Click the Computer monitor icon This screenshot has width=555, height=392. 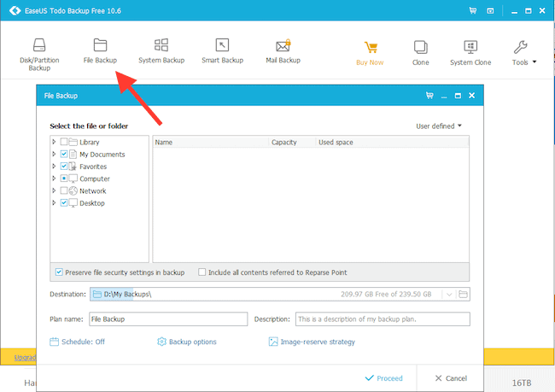click(x=73, y=178)
